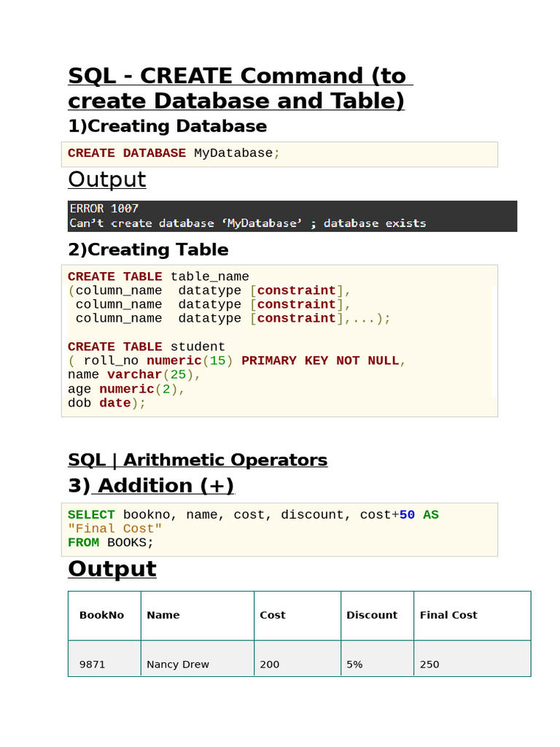The width and height of the screenshot is (560, 747).
Task: Click the '5%' discount table cell
Action: [354, 665]
